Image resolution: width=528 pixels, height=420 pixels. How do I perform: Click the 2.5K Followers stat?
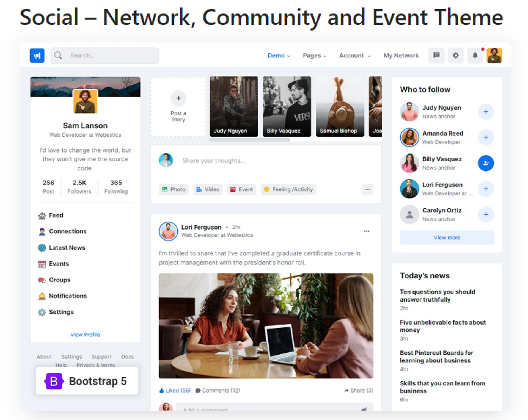(79, 187)
